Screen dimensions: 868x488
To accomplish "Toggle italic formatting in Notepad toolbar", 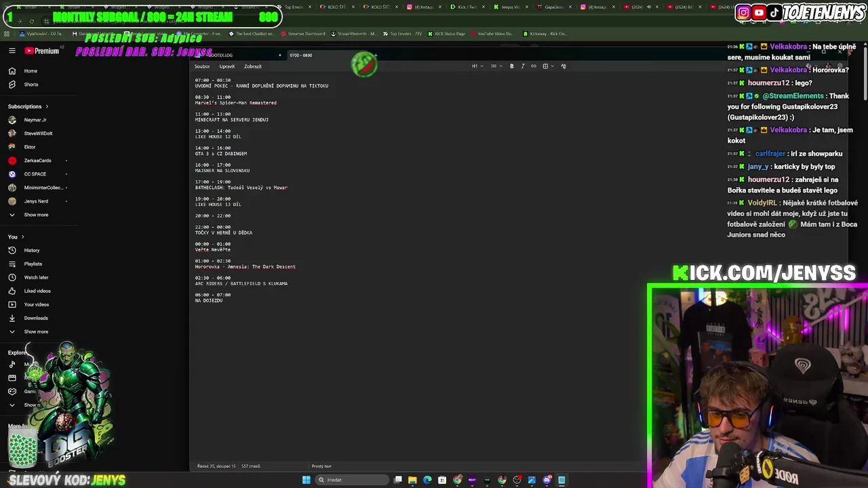I will click(x=523, y=66).
